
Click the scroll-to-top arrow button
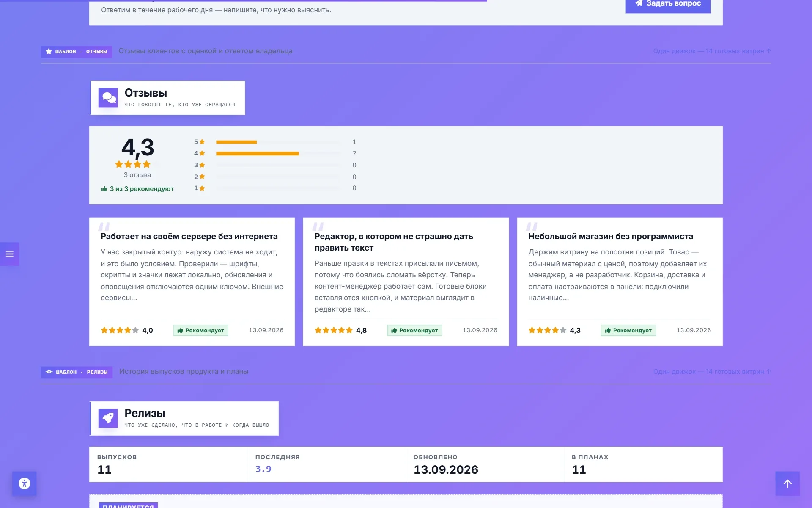787,483
